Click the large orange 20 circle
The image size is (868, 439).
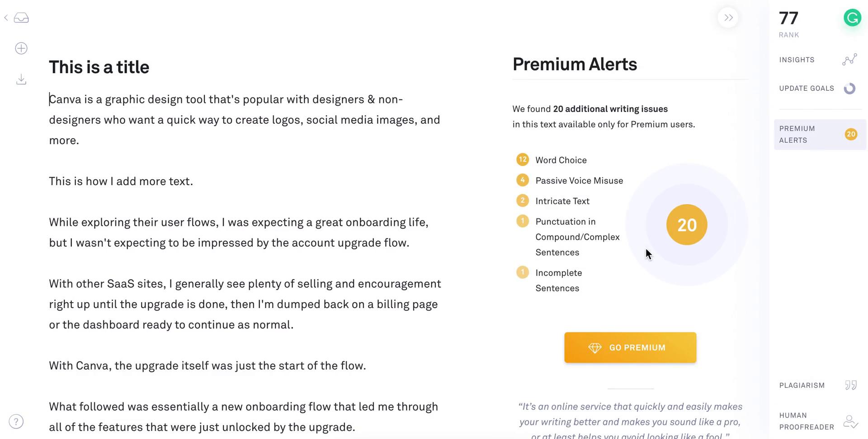click(687, 225)
